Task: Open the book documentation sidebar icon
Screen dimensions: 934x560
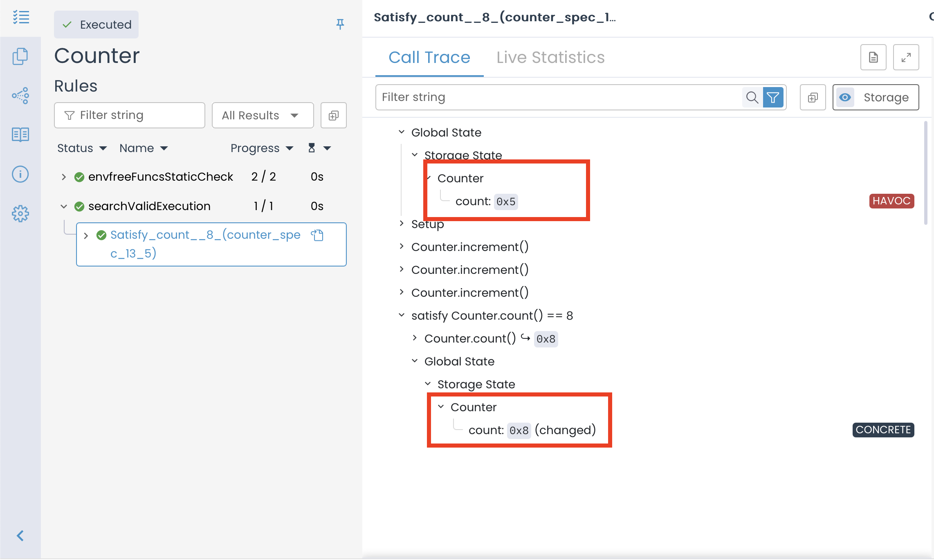Action: [x=20, y=134]
